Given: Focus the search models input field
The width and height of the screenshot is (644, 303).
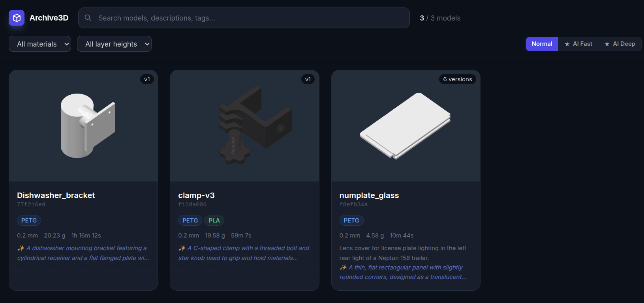Looking at the screenshot, I should (x=244, y=18).
